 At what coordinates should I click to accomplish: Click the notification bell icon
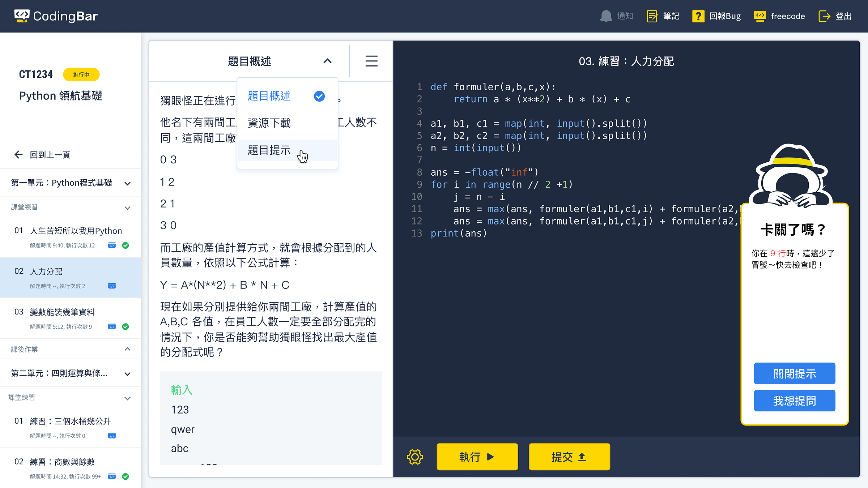(606, 16)
